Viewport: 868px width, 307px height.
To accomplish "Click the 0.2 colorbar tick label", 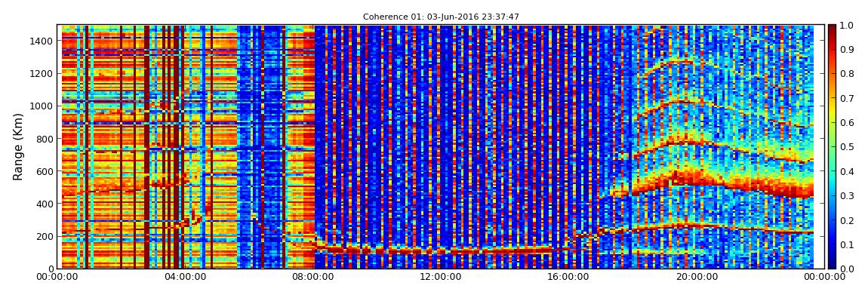I will [x=846, y=220].
